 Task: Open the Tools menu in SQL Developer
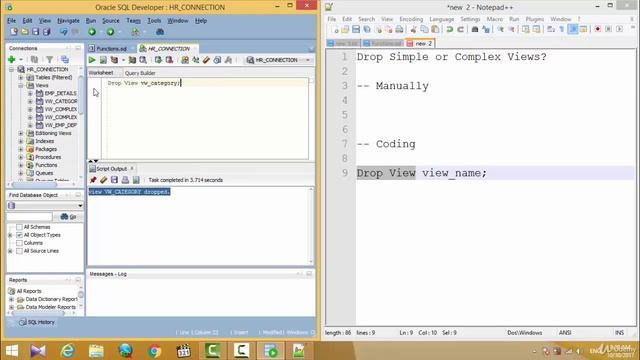(x=154, y=20)
